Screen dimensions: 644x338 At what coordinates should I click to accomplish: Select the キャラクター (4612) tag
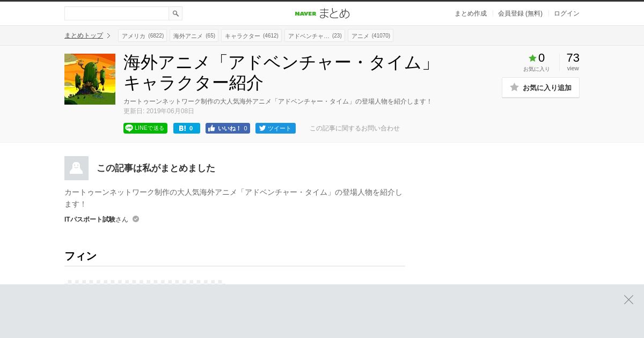[251, 35]
